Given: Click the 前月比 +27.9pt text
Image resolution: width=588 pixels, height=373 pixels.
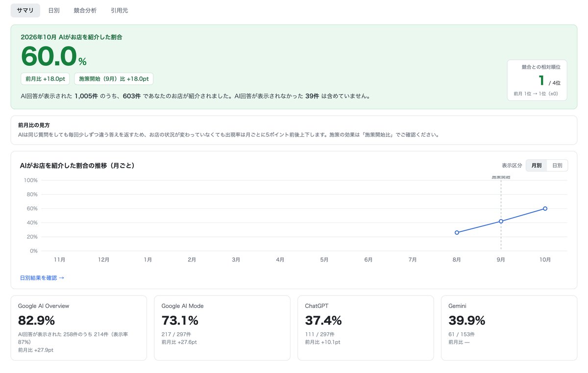Looking at the screenshot, I should [x=36, y=350].
